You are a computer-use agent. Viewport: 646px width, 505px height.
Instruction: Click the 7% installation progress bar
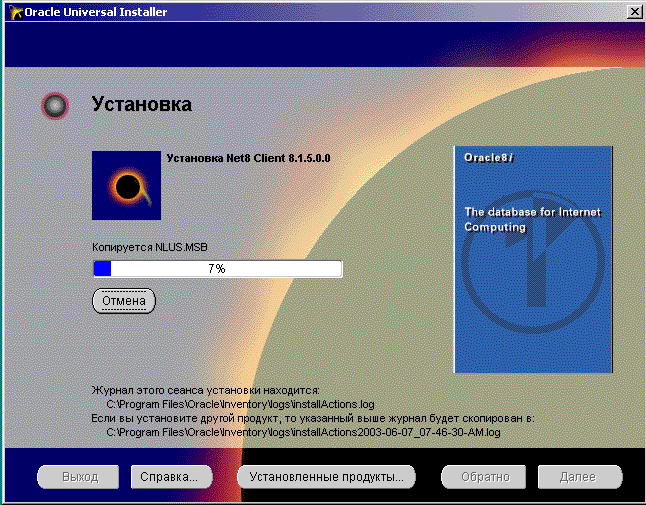(x=218, y=269)
